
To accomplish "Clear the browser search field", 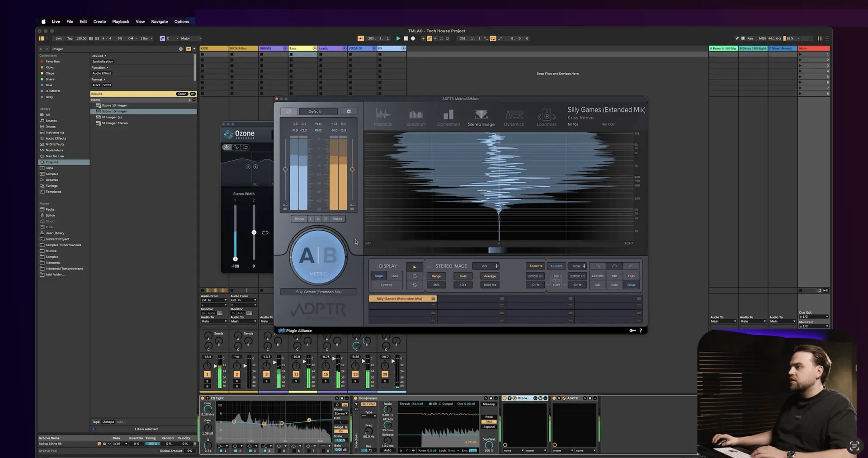I will pyautogui.click(x=181, y=49).
